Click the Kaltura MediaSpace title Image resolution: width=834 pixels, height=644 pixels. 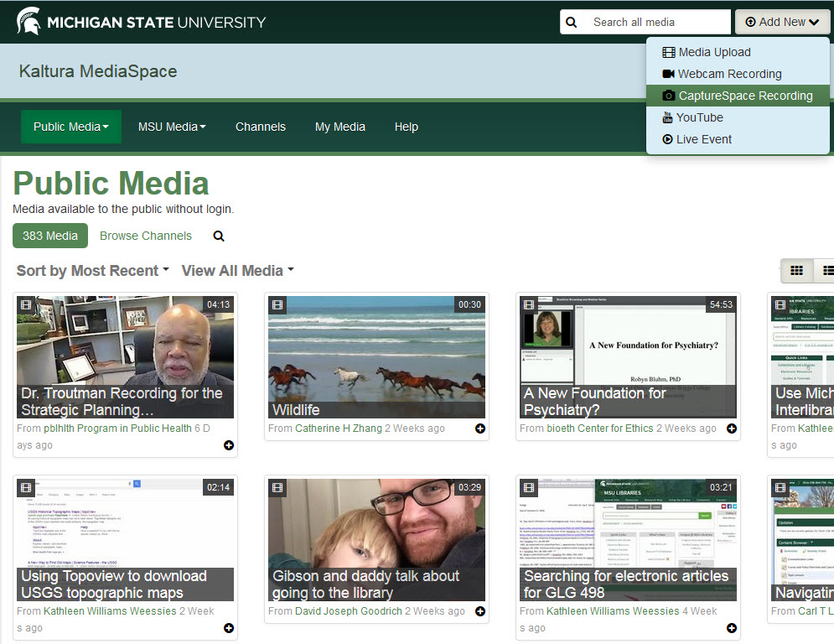coord(98,71)
